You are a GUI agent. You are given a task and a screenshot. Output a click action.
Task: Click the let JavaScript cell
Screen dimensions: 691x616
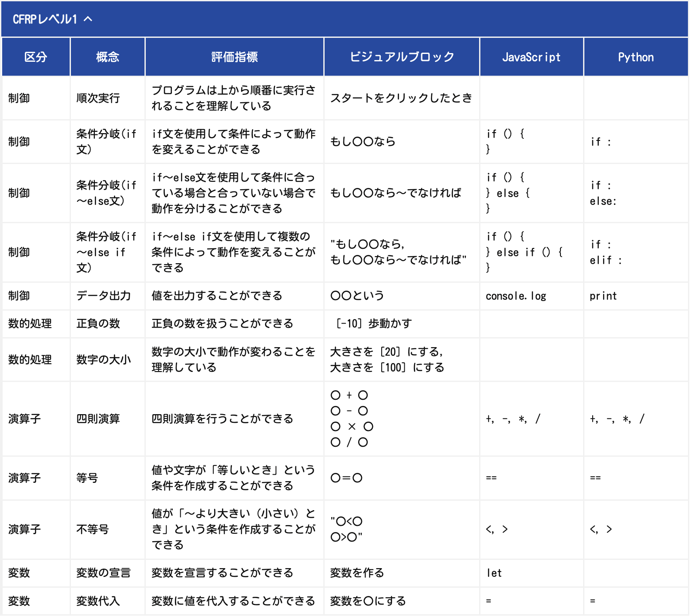pos(494,573)
